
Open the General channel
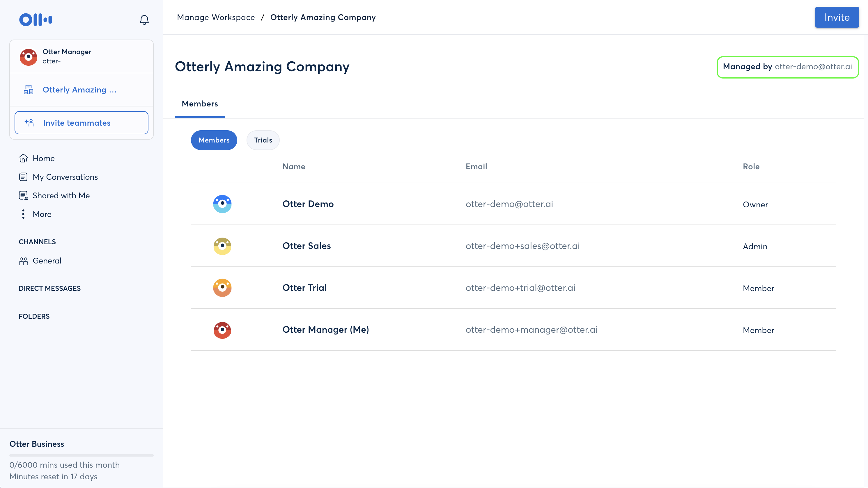(x=47, y=261)
